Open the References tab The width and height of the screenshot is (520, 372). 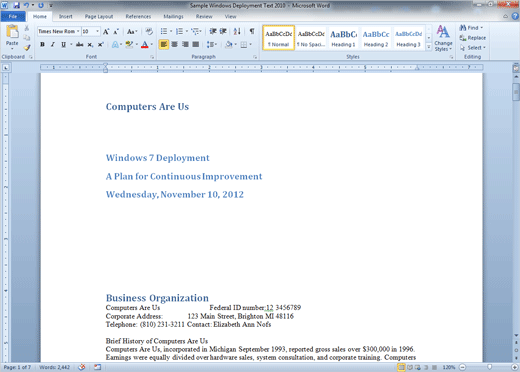pos(138,16)
